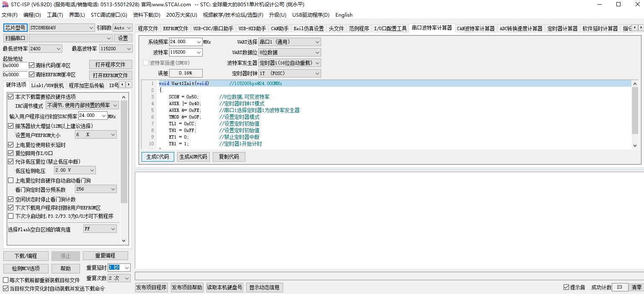Image resolution: width=644 pixels, height=294 pixels.
Task: Click the STC-ISP app icon in title bar
Action: coord(5,5)
